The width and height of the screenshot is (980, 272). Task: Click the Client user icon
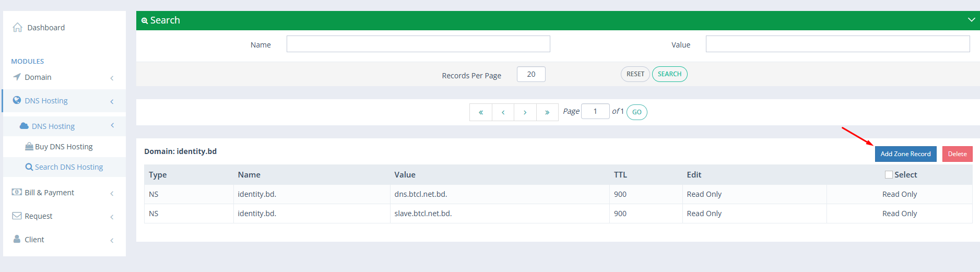(17, 239)
